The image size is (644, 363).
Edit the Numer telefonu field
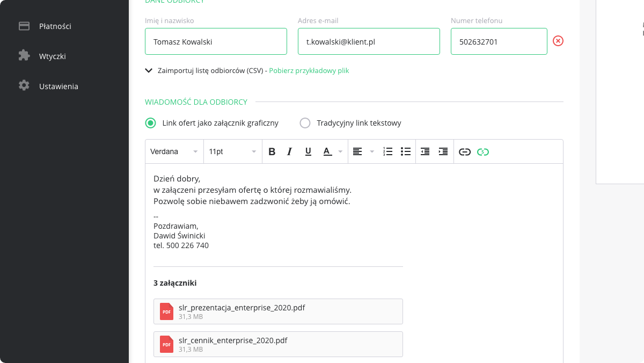499,41
